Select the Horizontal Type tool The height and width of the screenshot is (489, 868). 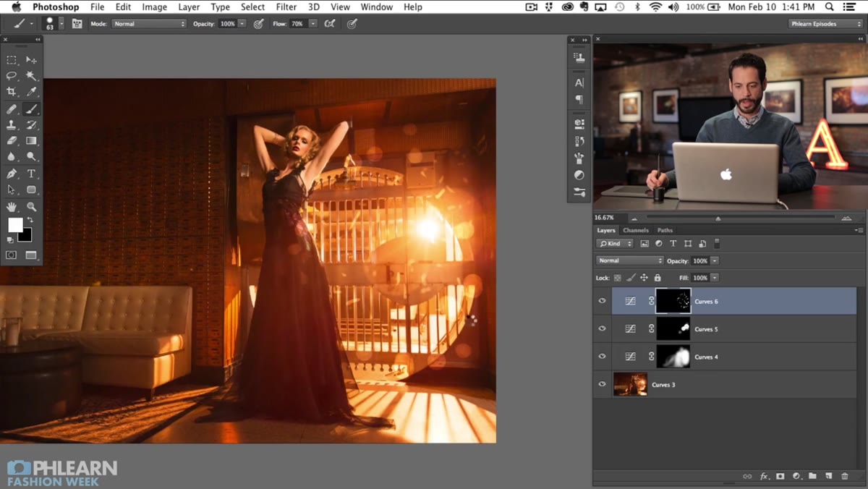(31, 174)
